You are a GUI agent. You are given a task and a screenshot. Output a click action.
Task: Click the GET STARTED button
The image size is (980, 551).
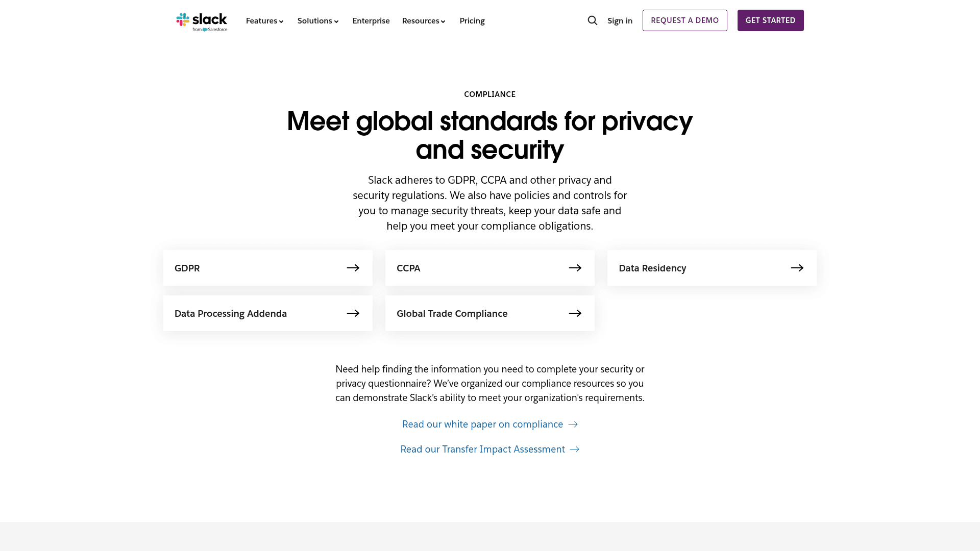770,20
